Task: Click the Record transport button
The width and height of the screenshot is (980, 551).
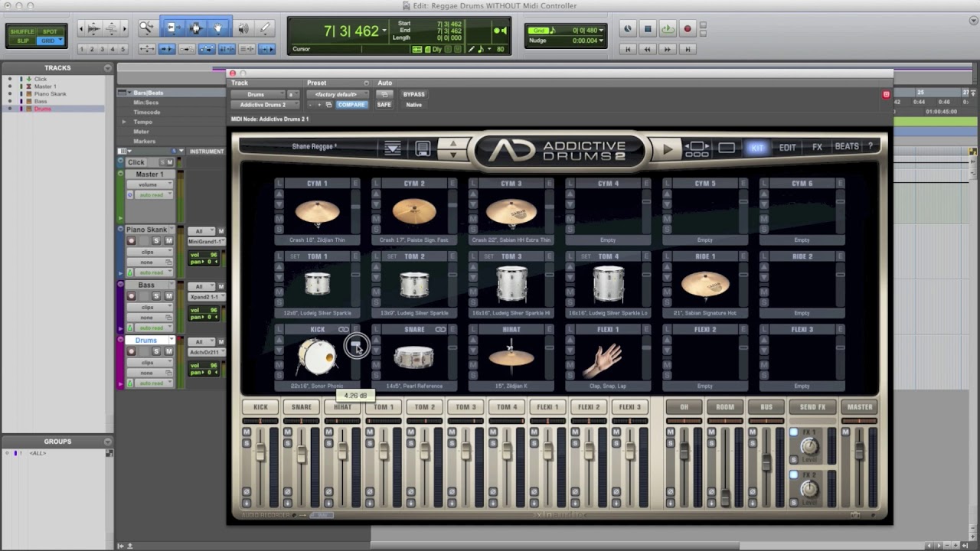Action: [688, 29]
